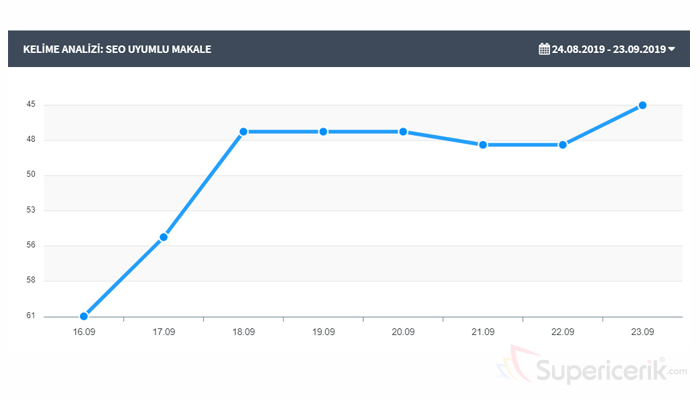This screenshot has height=400, width=700.
Task: Open the date range dropdown arrow
Action: [672, 48]
